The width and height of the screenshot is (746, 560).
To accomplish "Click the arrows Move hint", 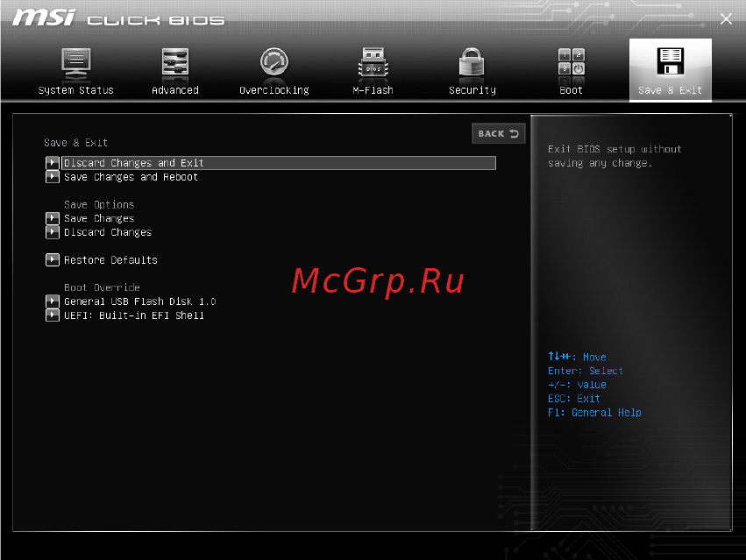I will tap(577, 357).
